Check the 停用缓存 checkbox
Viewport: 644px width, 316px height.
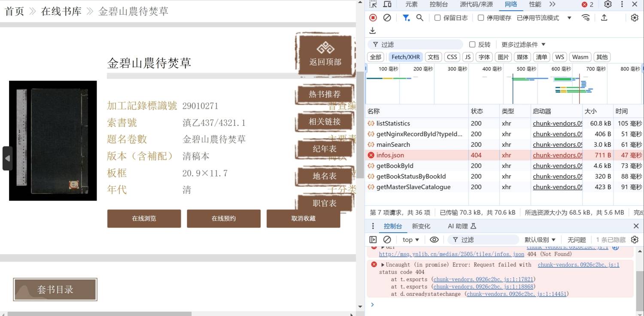[481, 18]
